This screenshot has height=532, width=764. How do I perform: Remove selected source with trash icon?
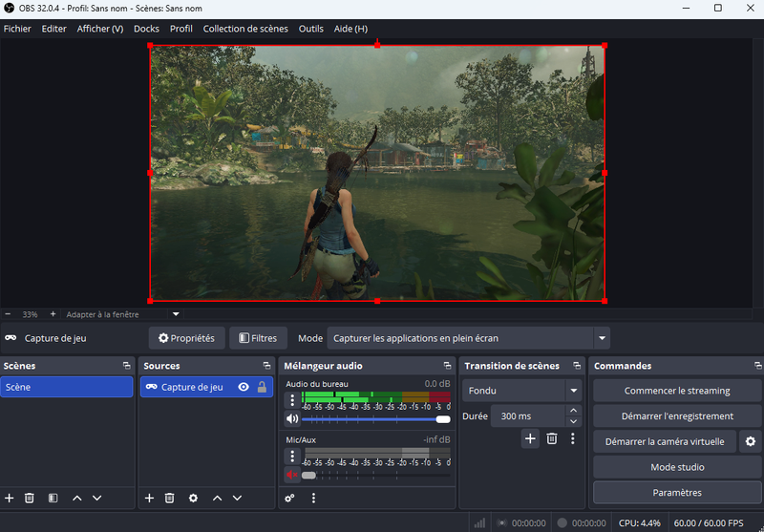point(170,498)
